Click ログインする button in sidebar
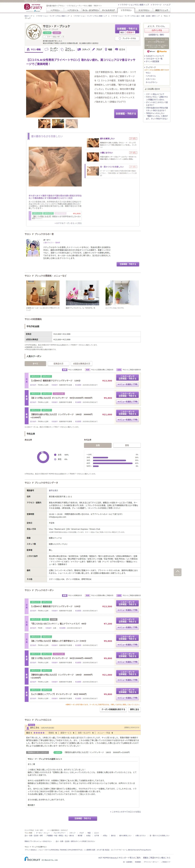 point(157,30)
